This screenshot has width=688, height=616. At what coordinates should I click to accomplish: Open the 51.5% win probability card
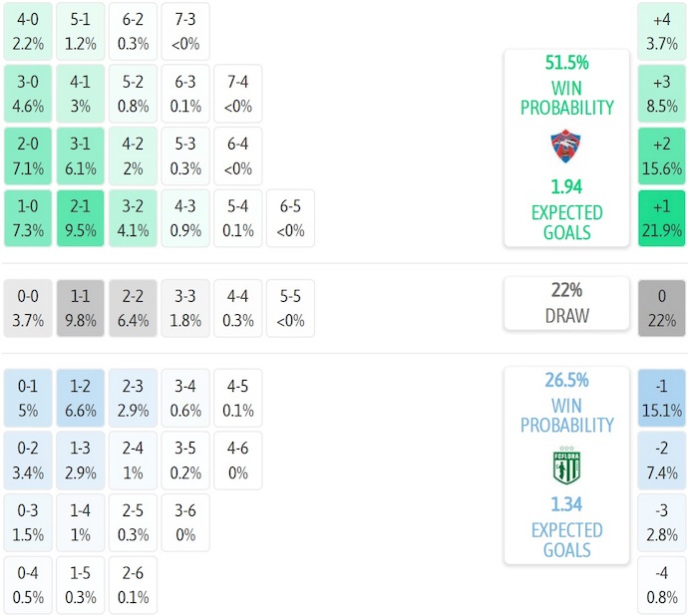(565, 148)
